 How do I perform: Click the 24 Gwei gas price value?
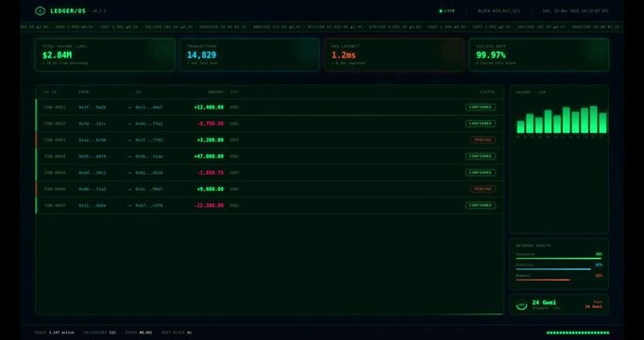pos(544,302)
